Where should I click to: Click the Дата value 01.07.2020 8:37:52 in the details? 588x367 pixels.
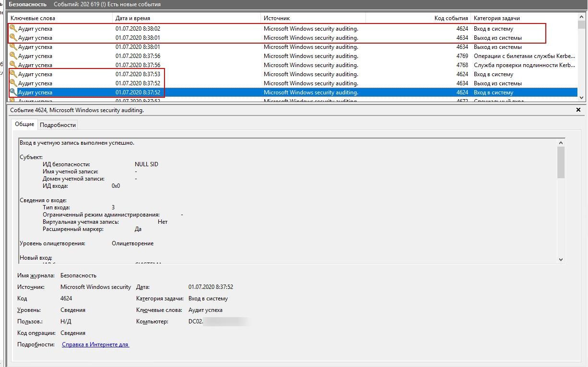[x=211, y=287]
